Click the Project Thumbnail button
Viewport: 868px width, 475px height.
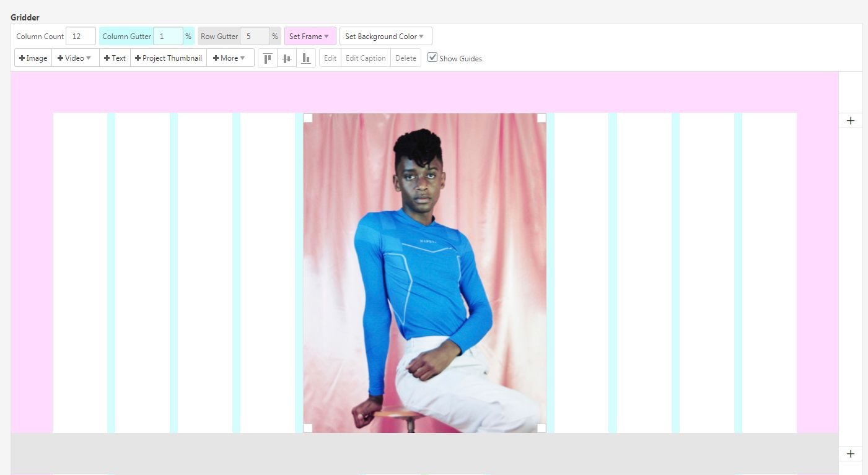[x=169, y=58]
